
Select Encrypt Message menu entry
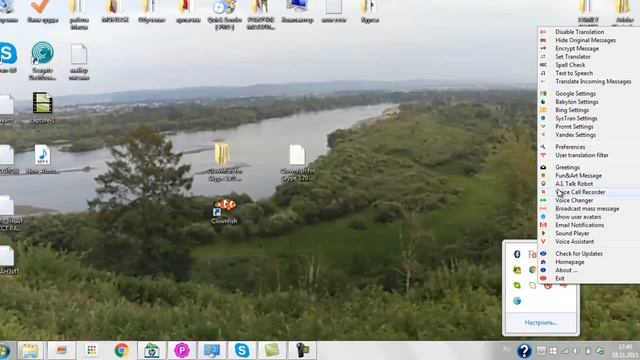tap(577, 48)
